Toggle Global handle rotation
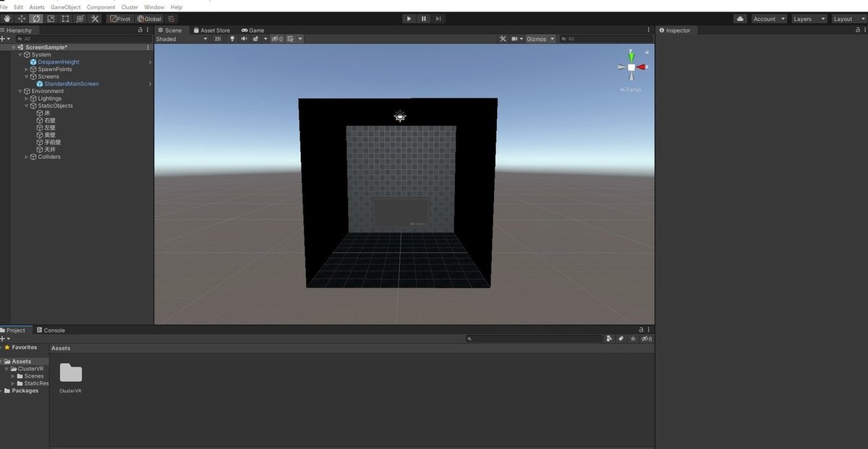The width and height of the screenshot is (868, 449). click(149, 19)
